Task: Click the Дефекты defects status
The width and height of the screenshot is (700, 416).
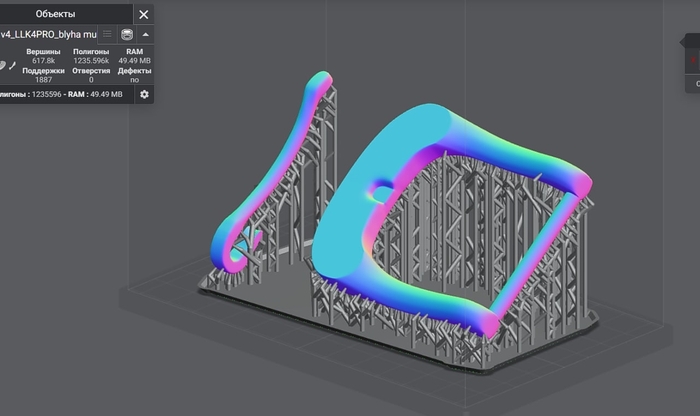Action: [x=134, y=80]
